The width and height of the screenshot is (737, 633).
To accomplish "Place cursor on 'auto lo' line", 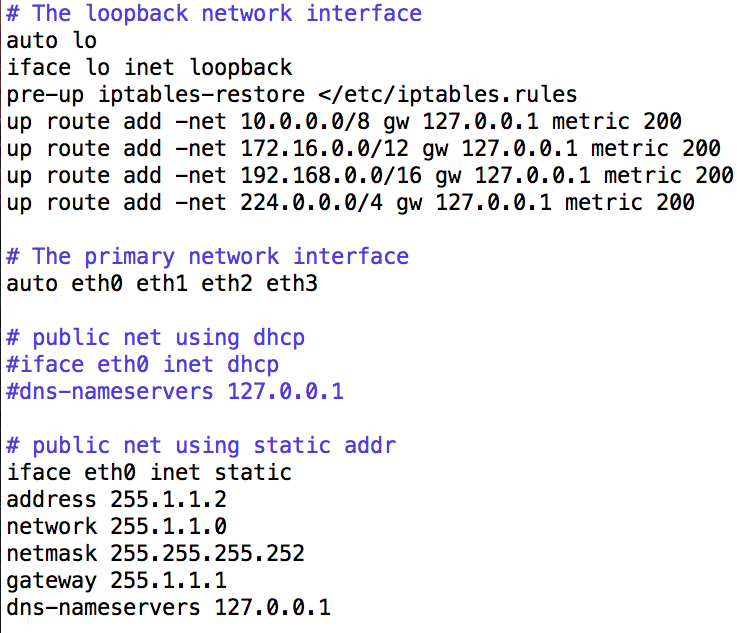I will (x=52, y=40).
